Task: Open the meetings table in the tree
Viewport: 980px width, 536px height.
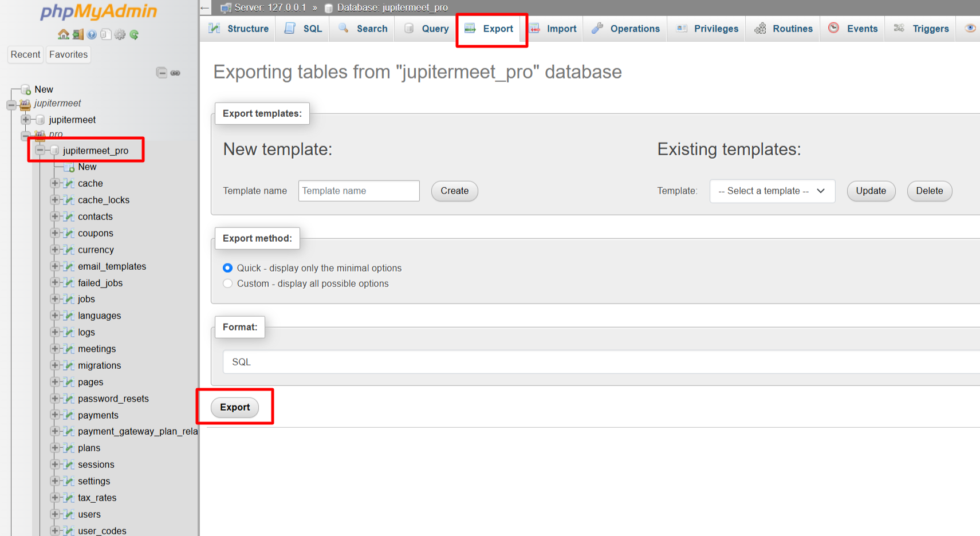Action: 97,349
